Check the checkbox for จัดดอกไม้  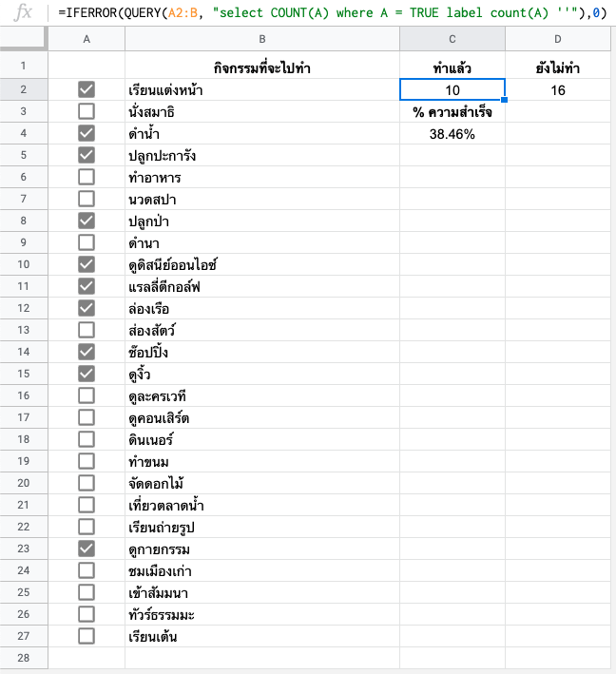tap(87, 483)
